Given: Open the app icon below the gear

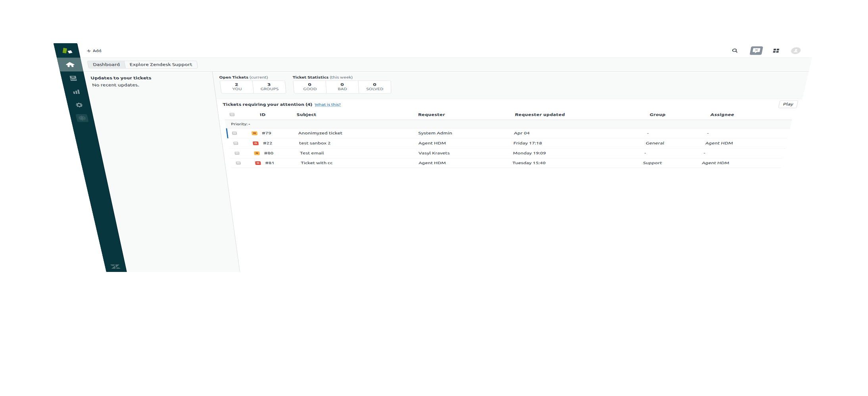Looking at the screenshot, I should click(82, 118).
